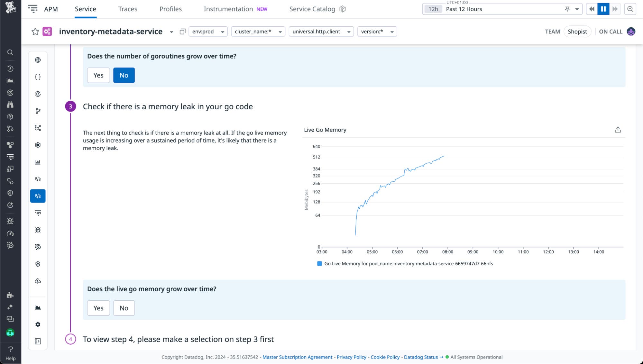Click the curly braces JSON icon

[x=38, y=77]
